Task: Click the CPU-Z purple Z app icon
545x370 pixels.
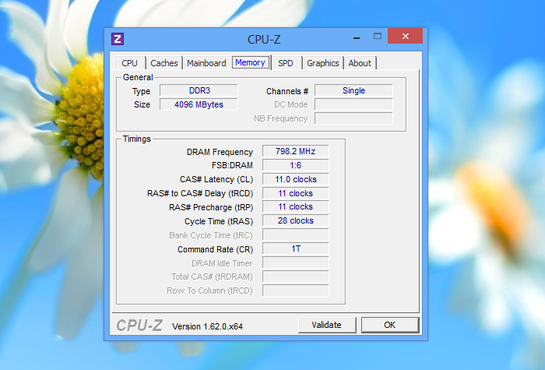Action: [117, 39]
